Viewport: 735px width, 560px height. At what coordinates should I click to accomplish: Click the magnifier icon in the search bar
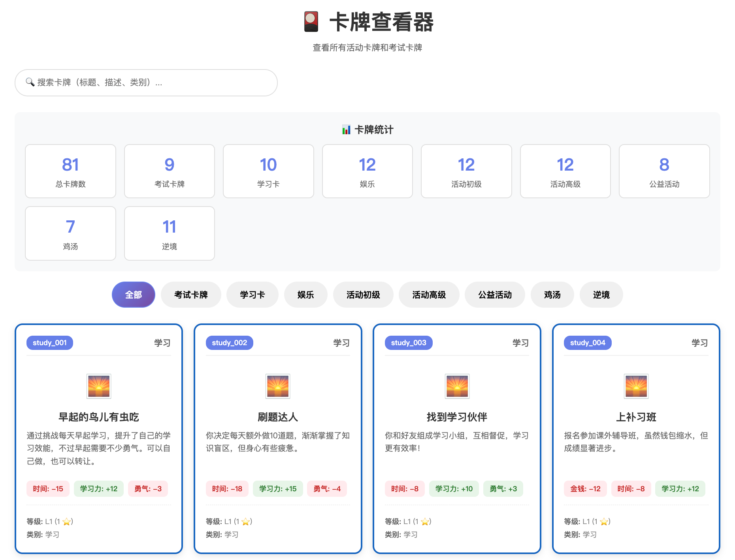pyautogui.click(x=29, y=83)
